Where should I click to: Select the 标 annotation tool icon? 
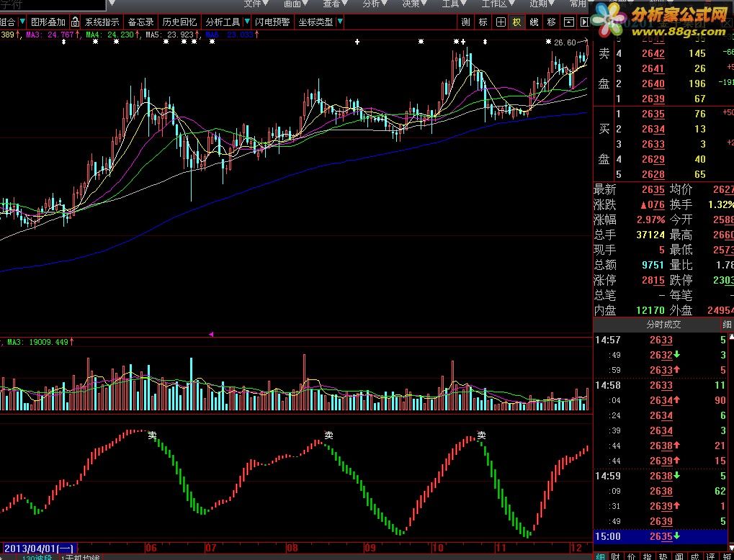click(x=483, y=22)
